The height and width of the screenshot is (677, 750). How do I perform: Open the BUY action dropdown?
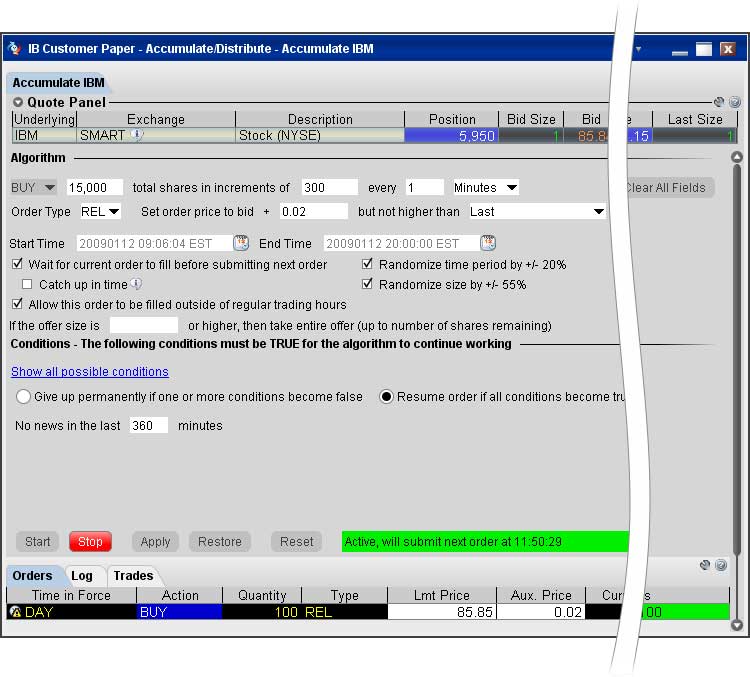point(33,188)
